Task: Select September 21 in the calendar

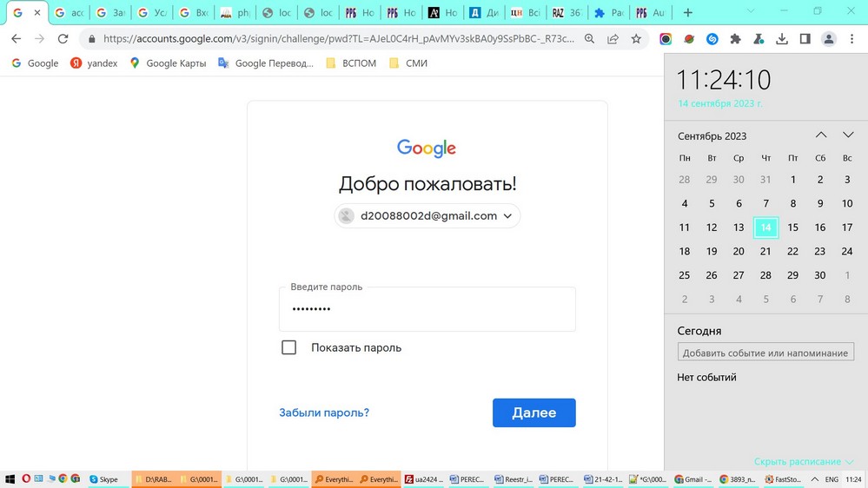Action: [x=765, y=251]
